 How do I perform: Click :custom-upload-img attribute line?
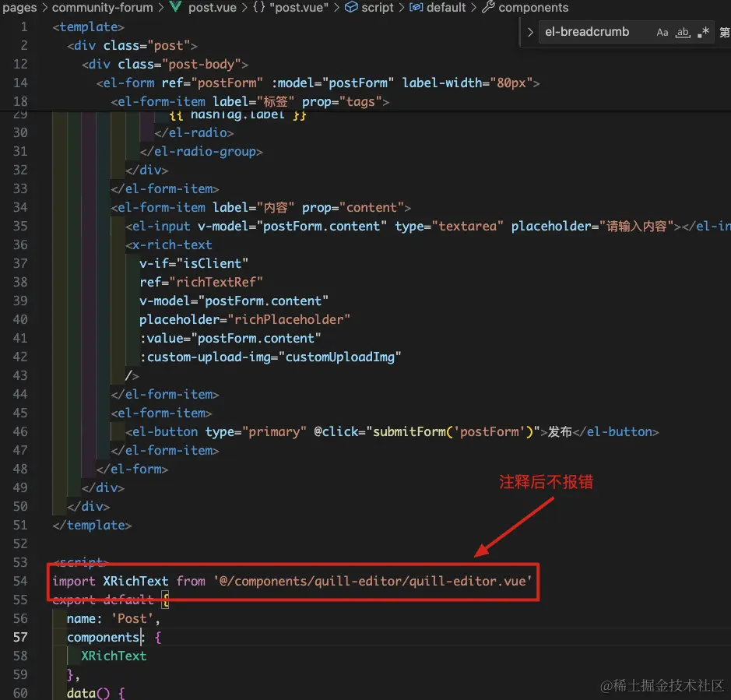pyautogui.click(x=270, y=357)
